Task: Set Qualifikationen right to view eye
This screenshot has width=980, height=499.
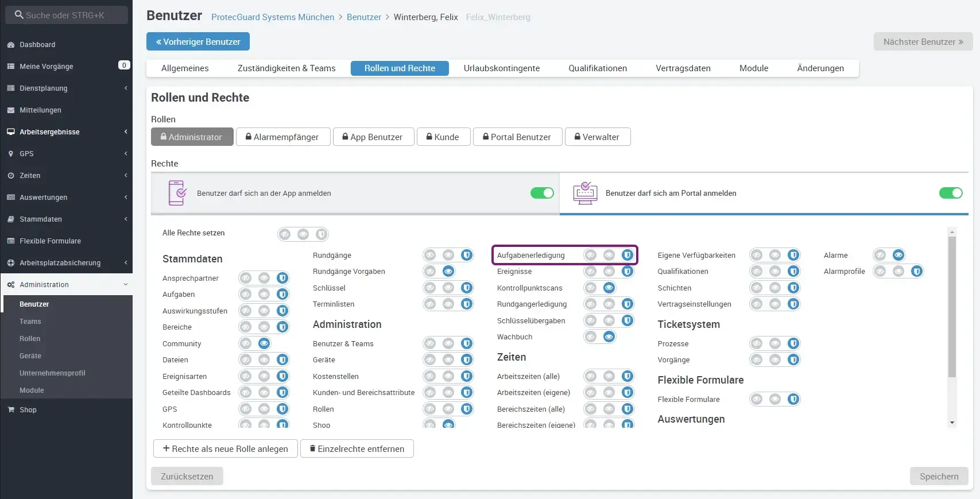Action: pos(775,271)
